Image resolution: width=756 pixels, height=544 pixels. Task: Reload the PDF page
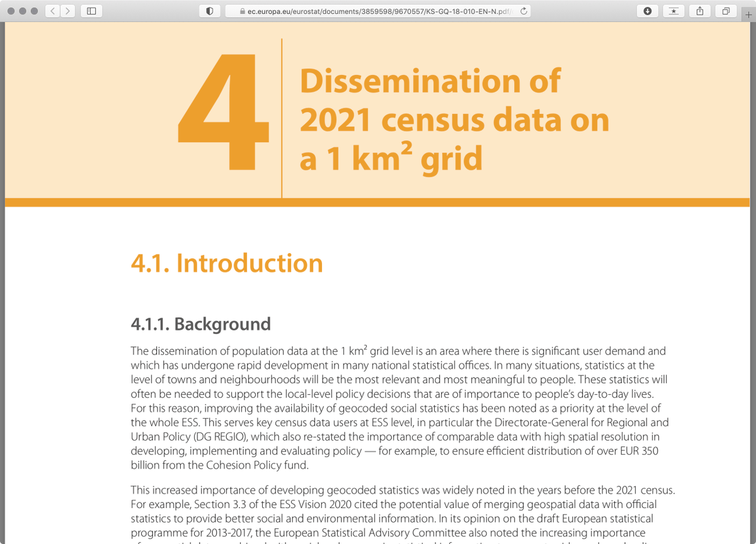pyautogui.click(x=524, y=11)
